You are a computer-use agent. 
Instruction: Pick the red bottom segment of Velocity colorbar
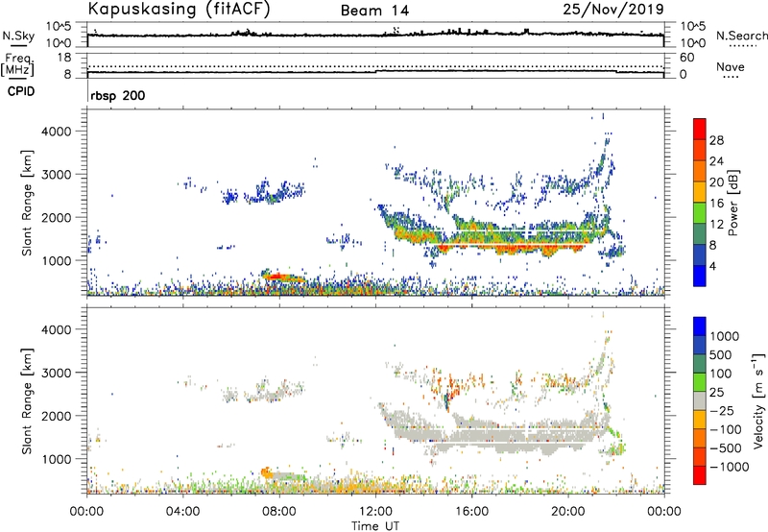(700, 475)
